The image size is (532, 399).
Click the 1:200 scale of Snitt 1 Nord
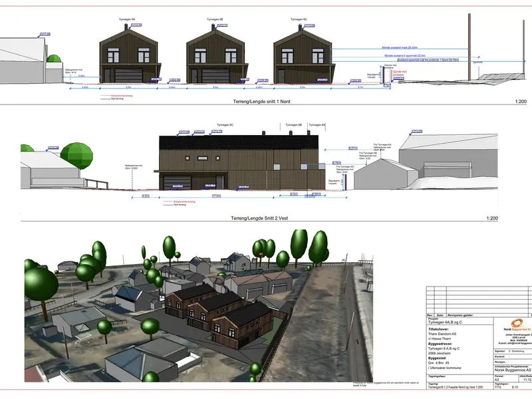[x=521, y=101]
